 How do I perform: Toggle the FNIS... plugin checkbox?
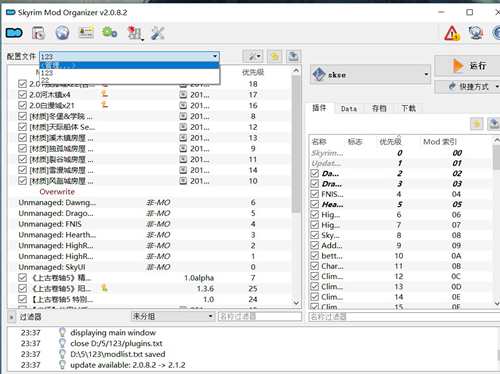(314, 194)
